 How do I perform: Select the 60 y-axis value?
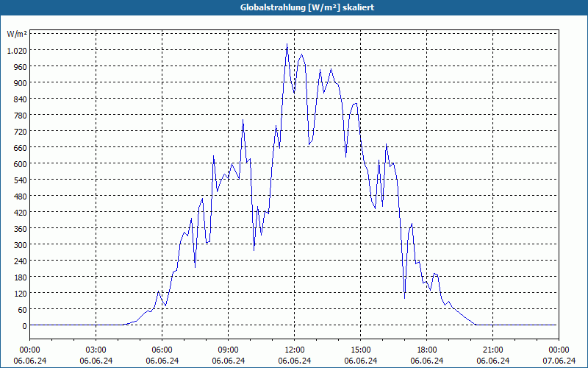tap(22, 310)
